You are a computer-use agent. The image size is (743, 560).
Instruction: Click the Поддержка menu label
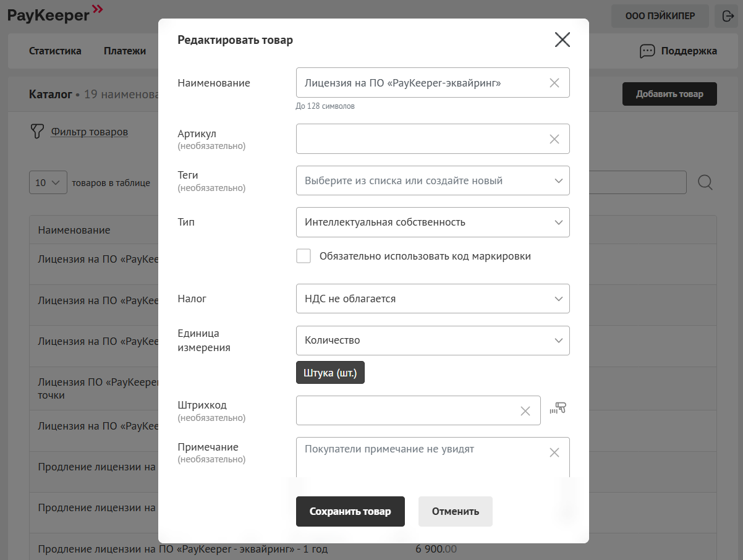tap(689, 51)
